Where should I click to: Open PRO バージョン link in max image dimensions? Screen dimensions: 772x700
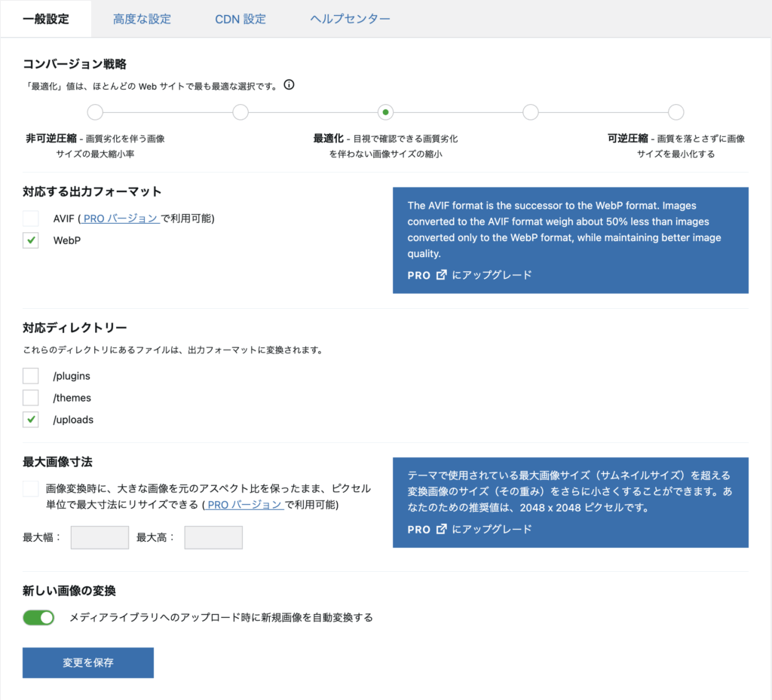pyautogui.click(x=244, y=505)
